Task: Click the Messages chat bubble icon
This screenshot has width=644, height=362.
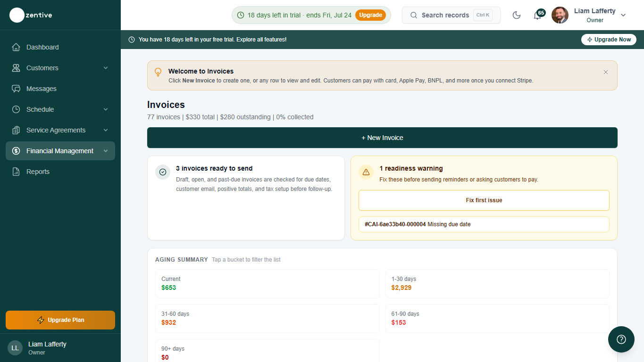Action: (x=16, y=89)
